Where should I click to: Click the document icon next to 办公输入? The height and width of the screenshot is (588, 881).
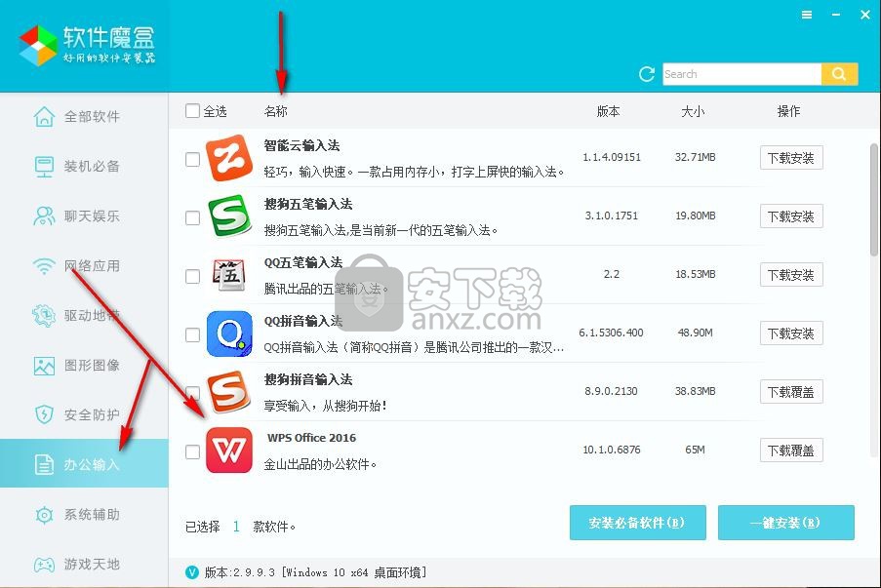tap(44, 464)
